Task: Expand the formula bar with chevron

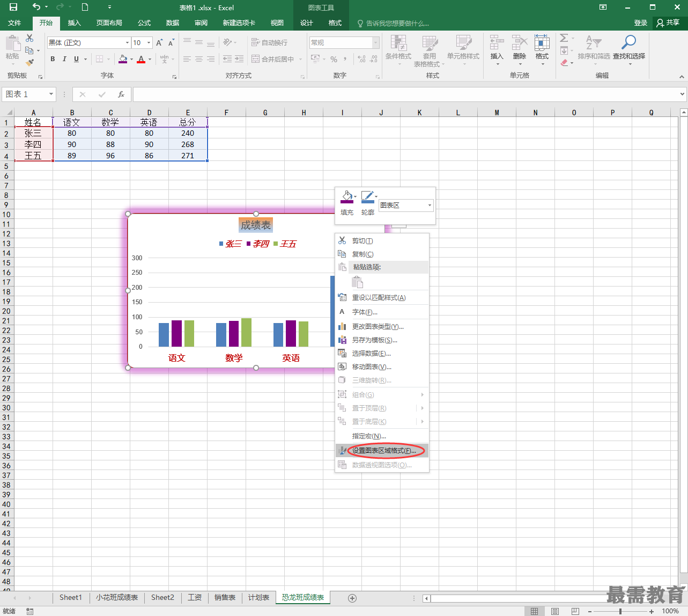Action: click(x=682, y=94)
